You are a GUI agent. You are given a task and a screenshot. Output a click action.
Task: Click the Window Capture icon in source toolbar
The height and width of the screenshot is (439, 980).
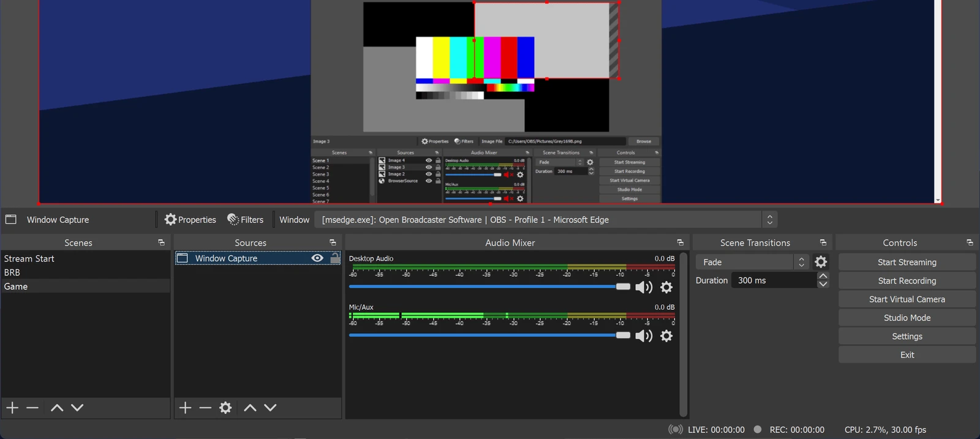11,219
